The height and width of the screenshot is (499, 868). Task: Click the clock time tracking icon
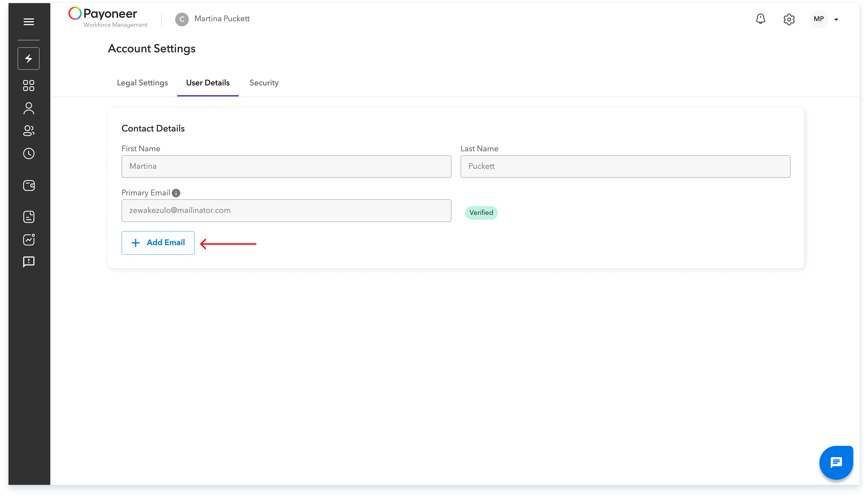coord(29,154)
